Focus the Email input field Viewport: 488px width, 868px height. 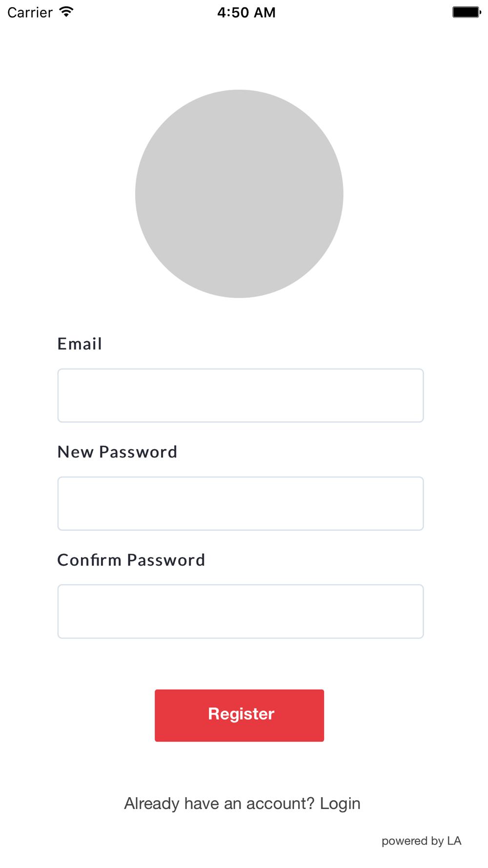click(x=241, y=395)
